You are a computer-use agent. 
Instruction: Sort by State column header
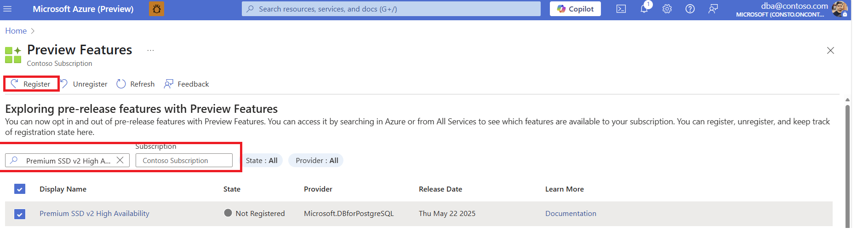point(232,189)
